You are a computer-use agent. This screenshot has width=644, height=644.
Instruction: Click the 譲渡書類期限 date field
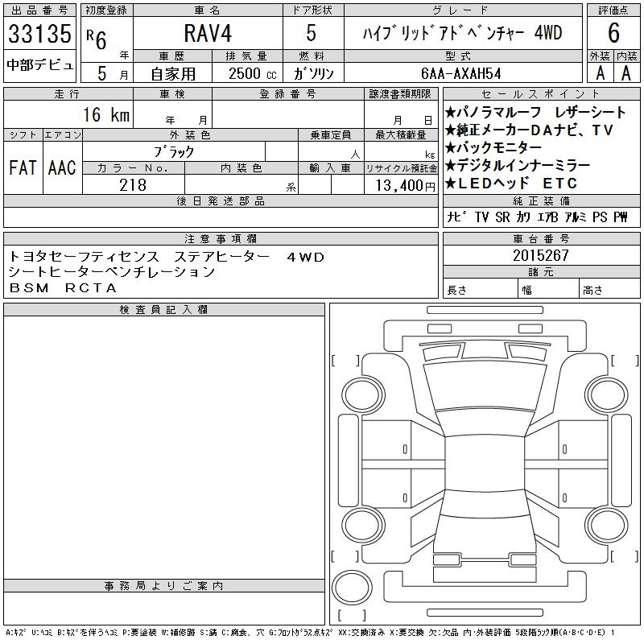[x=401, y=114]
